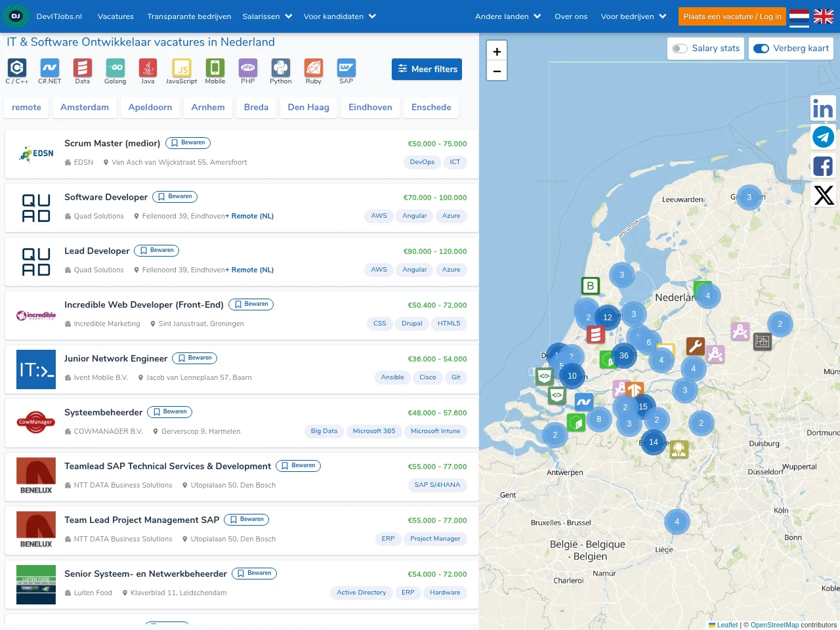Viewport: 840px width, 630px height.
Task: Open Andere landen dropdown
Action: (x=508, y=16)
